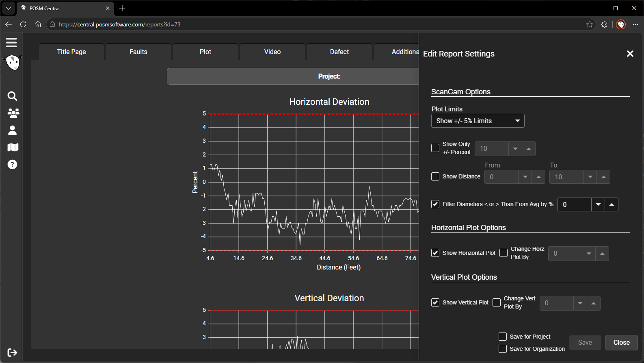Open the help question mark icon

(13, 164)
